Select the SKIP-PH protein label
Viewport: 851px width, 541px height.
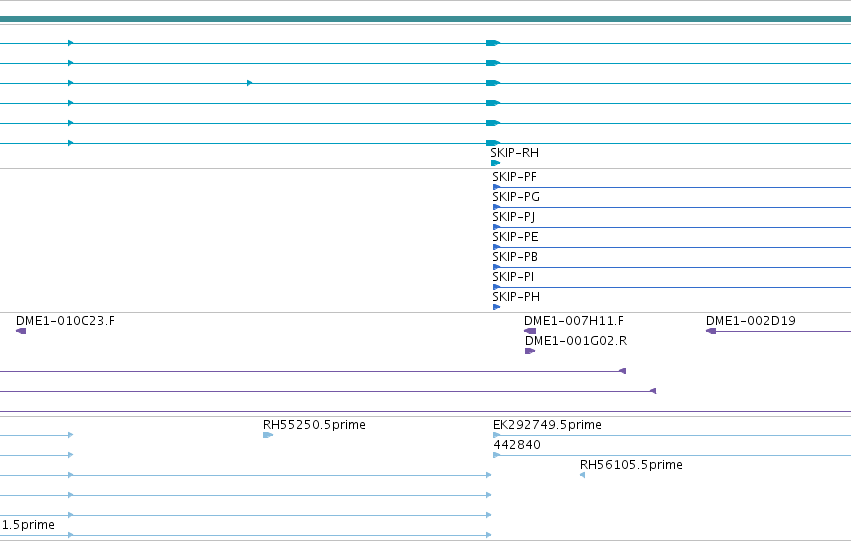[x=516, y=297]
